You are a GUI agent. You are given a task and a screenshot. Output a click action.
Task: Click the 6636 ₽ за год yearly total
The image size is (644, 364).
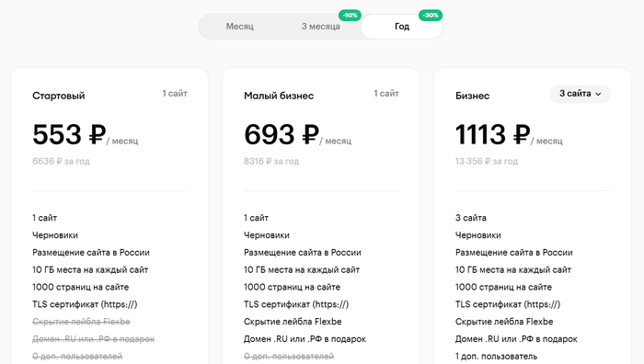point(61,161)
